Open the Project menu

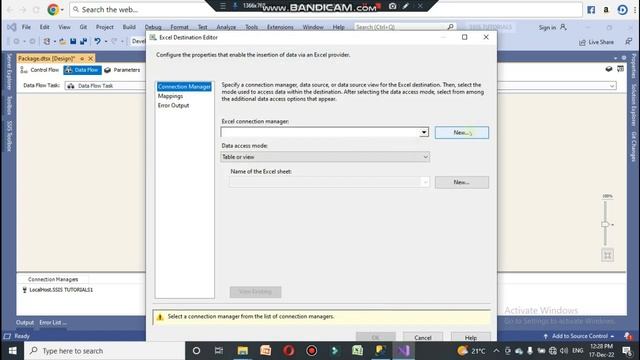click(x=104, y=27)
